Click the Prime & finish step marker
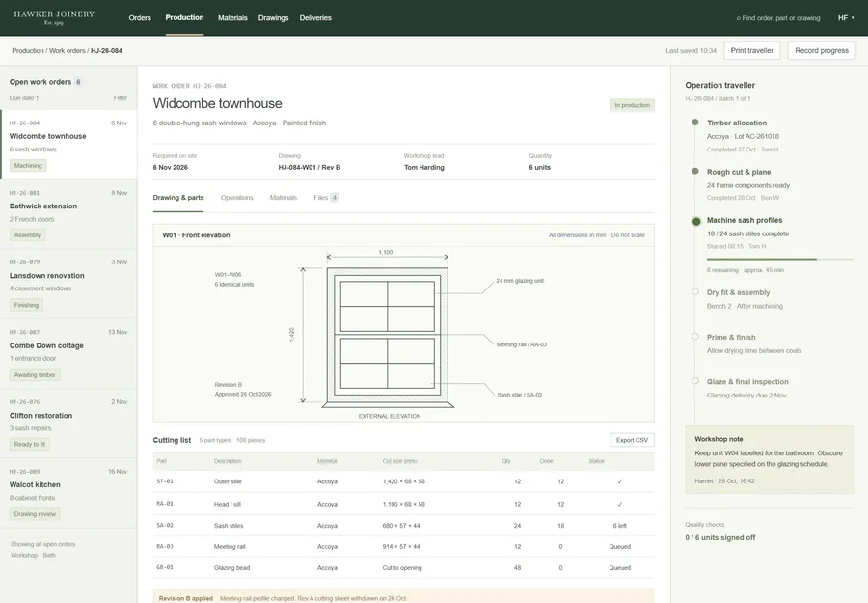The image size is (868, 603). coord(695,337)
